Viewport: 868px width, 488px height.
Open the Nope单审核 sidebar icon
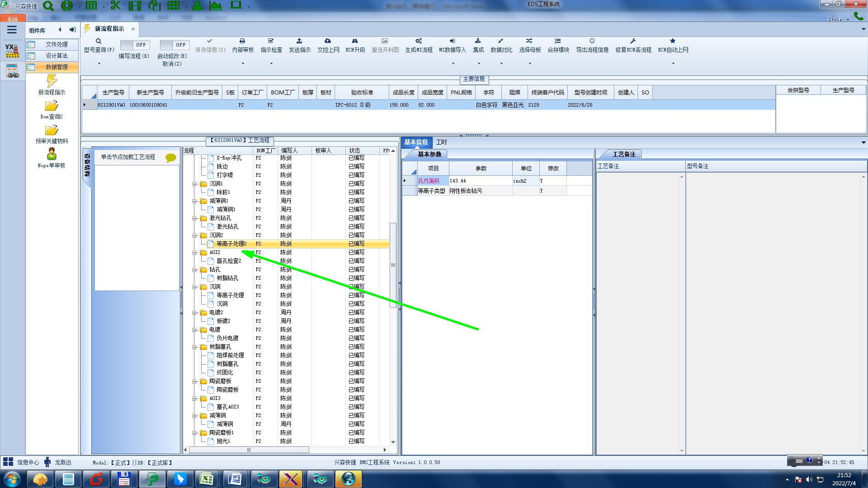[52, 155]
